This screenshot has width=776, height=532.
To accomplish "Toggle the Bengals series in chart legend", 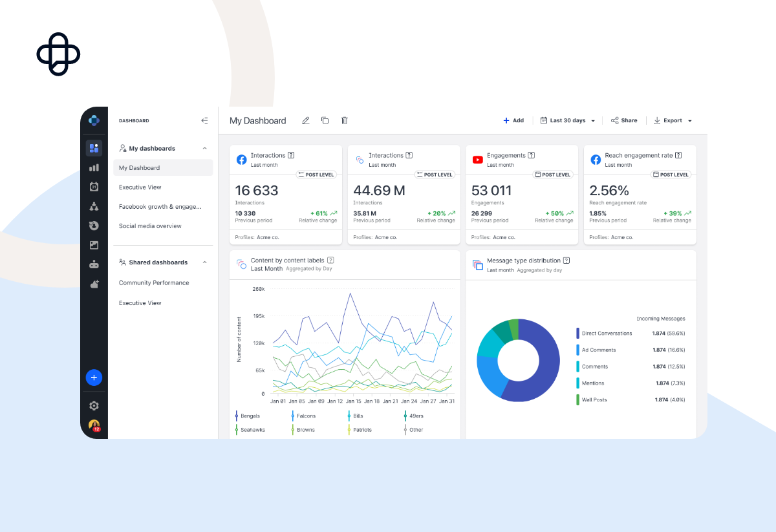I will [x=250, y=416].
